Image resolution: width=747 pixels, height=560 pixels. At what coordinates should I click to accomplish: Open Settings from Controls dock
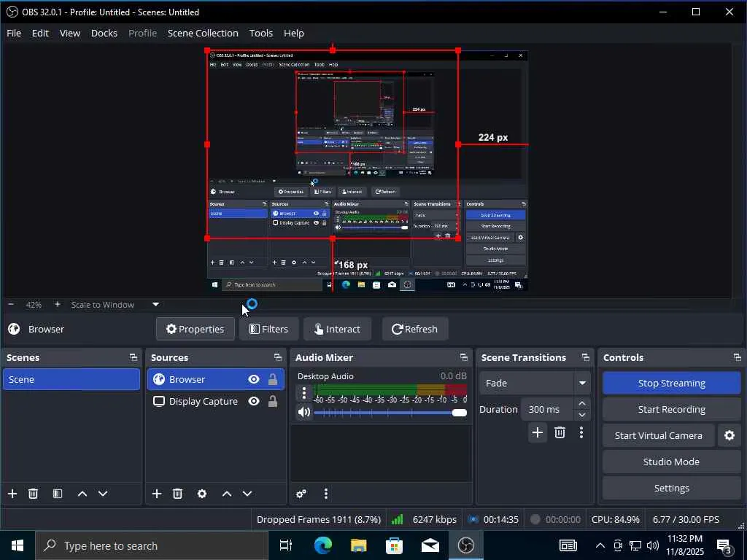pyautogui.click(x=672, y=488)
